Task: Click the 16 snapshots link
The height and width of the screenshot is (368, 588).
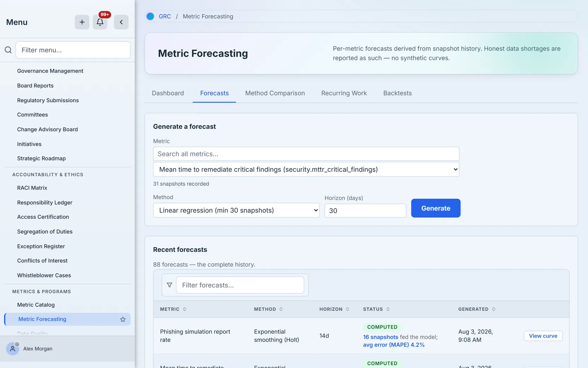Action: (x=381, y=337)
